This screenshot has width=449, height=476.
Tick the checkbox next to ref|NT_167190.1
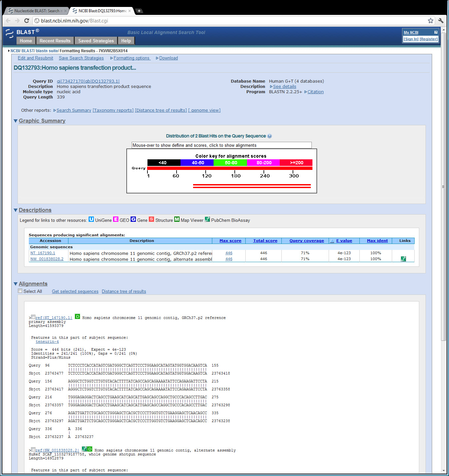[33, 317]
